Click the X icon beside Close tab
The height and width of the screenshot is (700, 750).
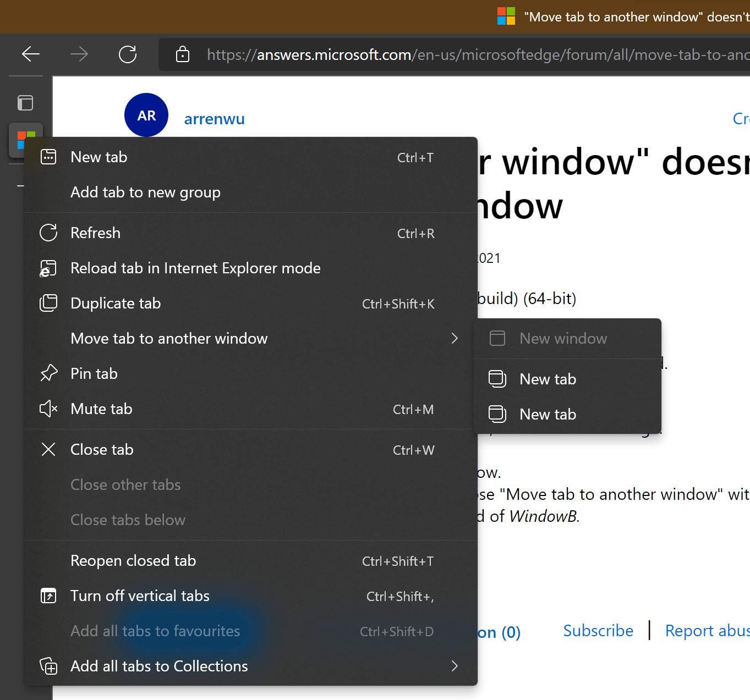pos(48,449)
